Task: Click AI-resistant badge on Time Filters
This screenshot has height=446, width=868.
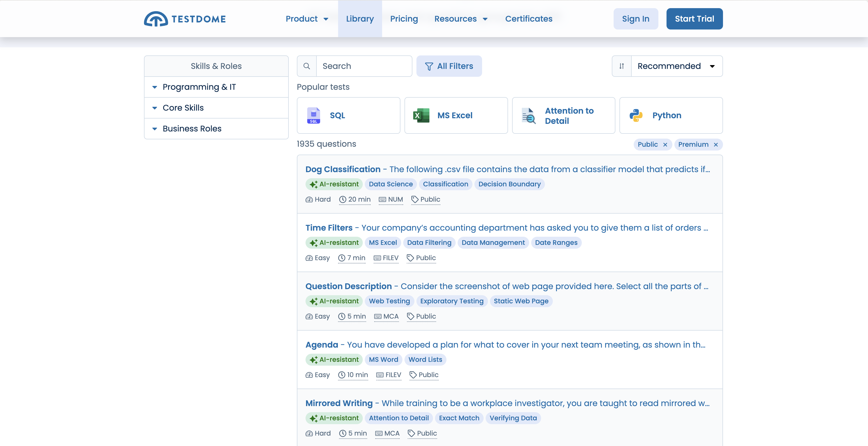Action: click(x=334, y=243)
